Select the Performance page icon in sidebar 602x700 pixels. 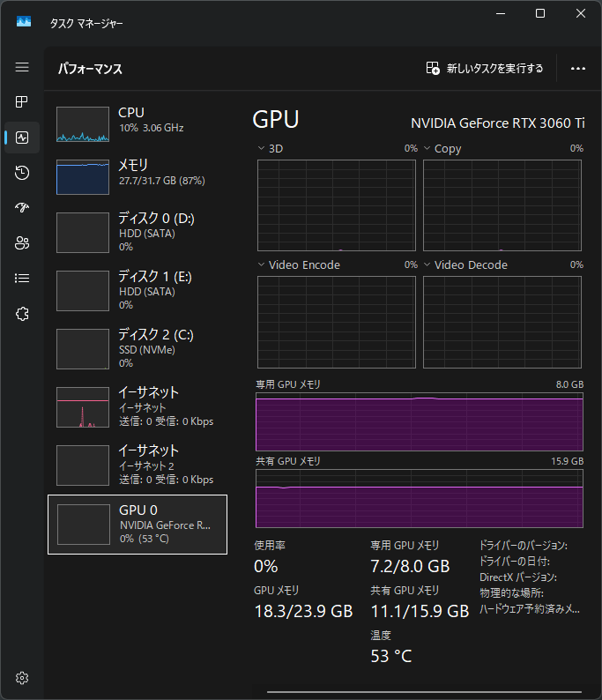pyautogui.click(x=22, y=138)
